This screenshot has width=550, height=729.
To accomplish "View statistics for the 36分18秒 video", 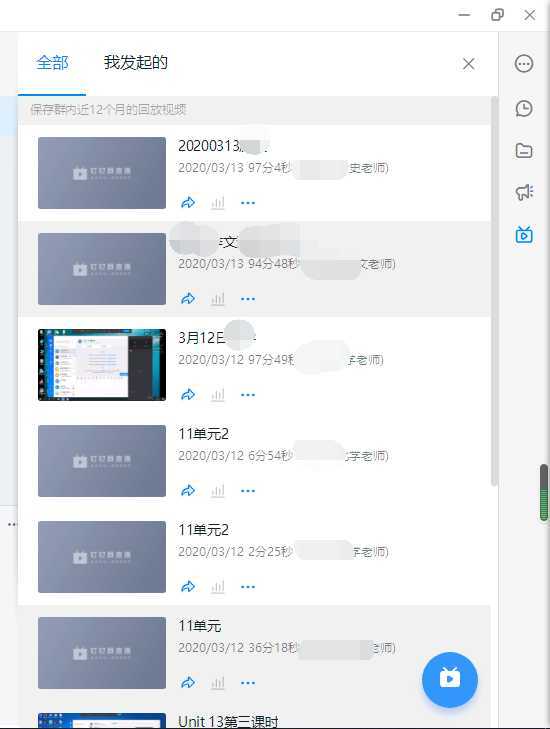I will [218, 683].
